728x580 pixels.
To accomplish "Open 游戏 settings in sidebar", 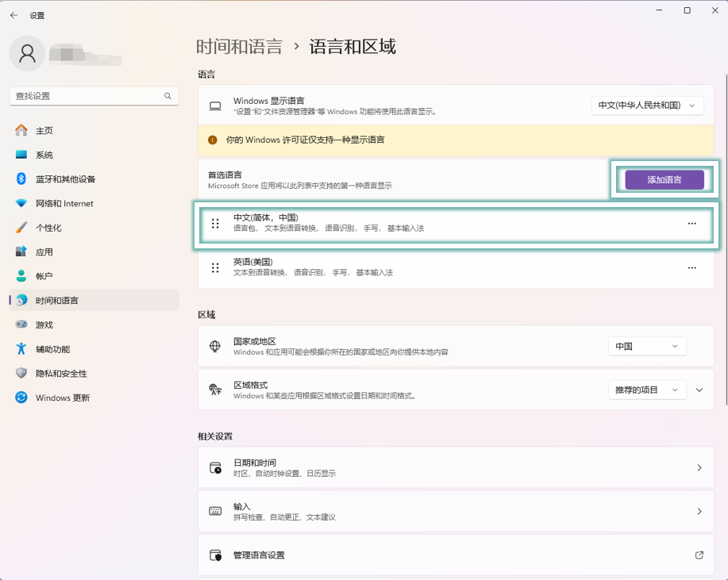I will 94,325.
